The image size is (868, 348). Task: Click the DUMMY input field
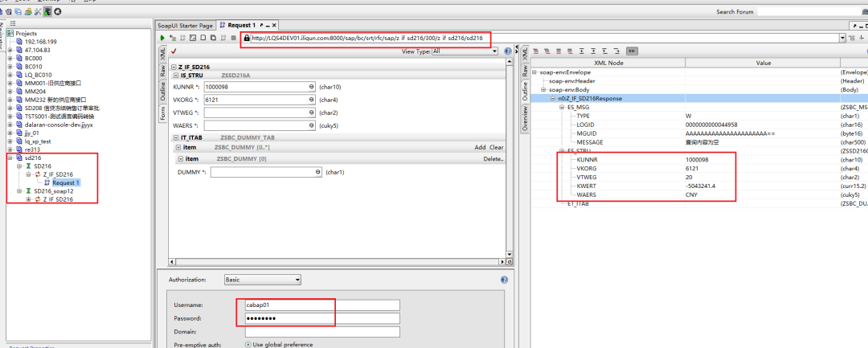click(x=266, y=172)
